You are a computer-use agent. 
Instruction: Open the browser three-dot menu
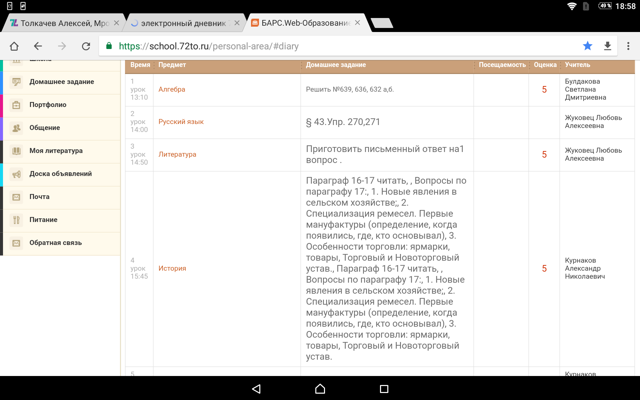pyautogui.click(x=628, y=46)
